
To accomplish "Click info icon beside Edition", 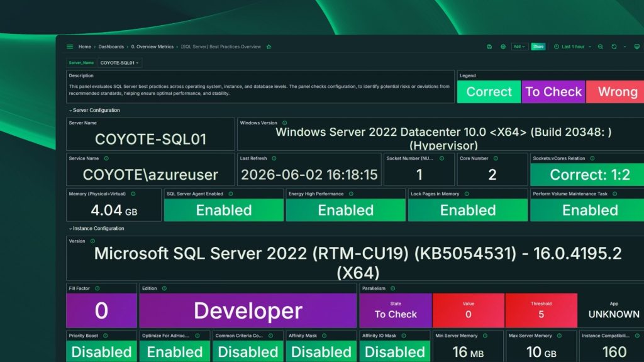I will click(164, 288).
